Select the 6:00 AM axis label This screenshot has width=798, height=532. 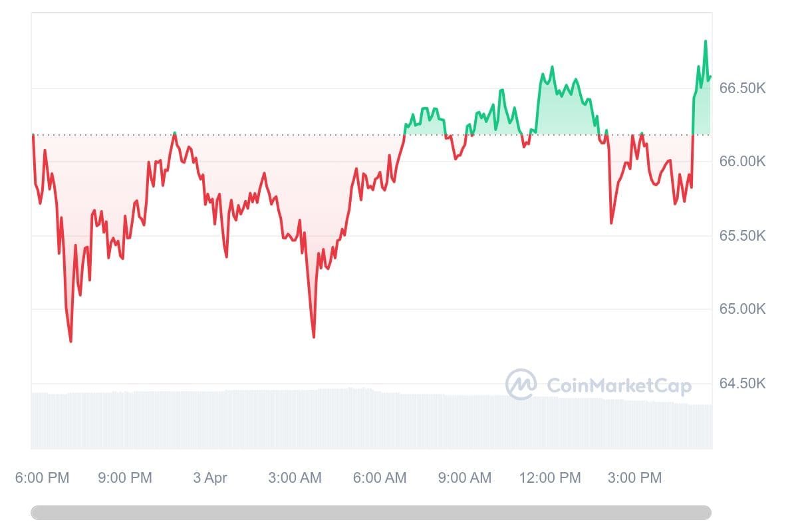pyautogui.click(x=379, y=477)
